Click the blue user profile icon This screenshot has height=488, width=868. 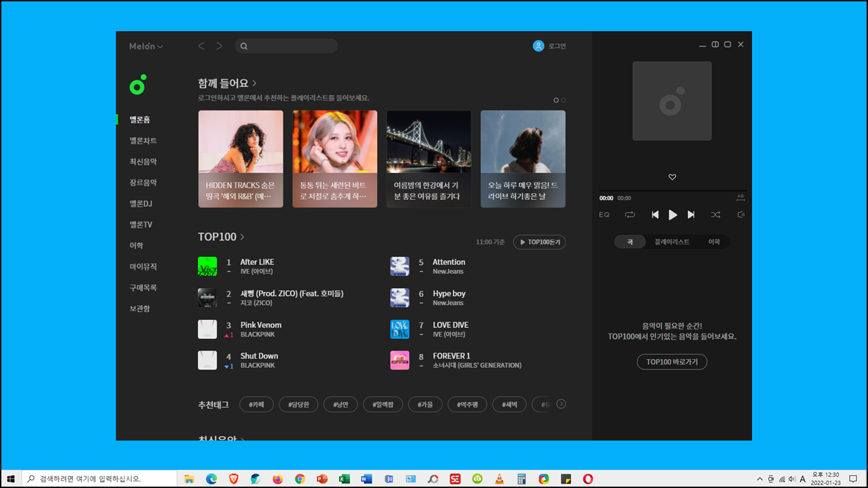click(x=538, y=46)
